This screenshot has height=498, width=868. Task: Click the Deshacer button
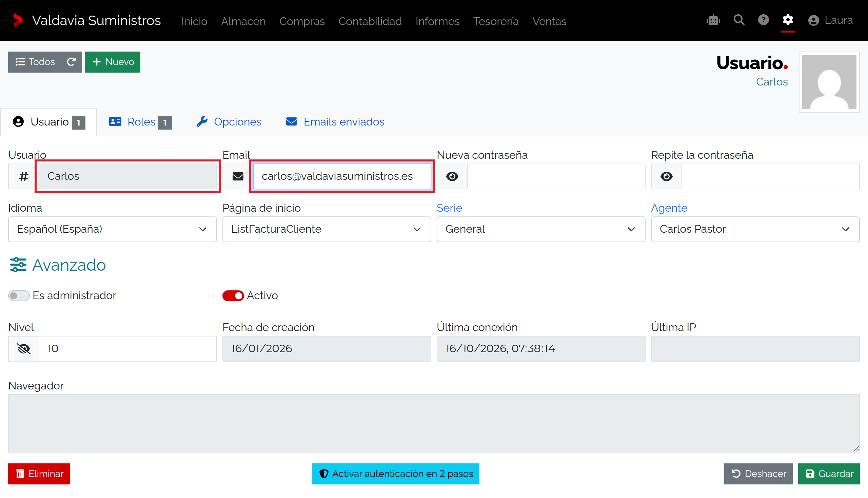[758, 474]
